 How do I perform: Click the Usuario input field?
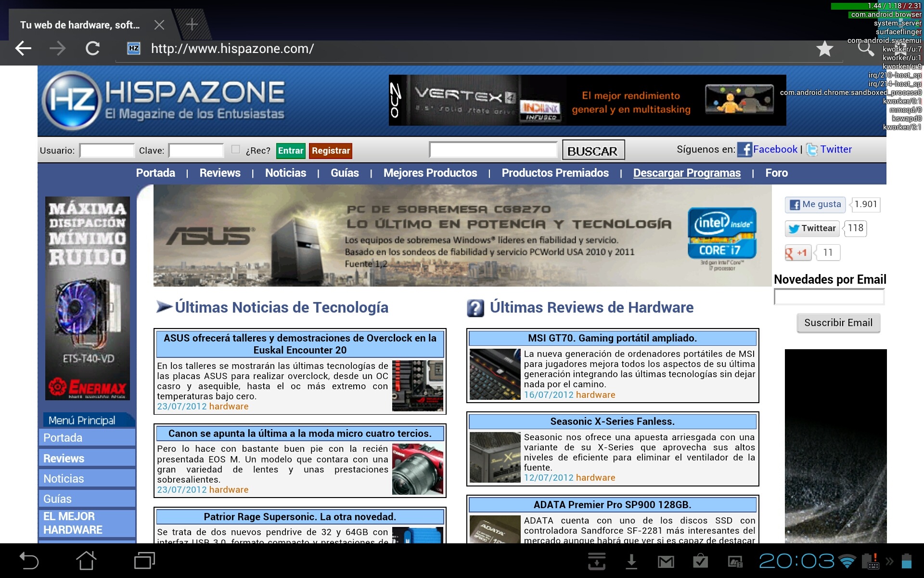click(x=107, y=151)
